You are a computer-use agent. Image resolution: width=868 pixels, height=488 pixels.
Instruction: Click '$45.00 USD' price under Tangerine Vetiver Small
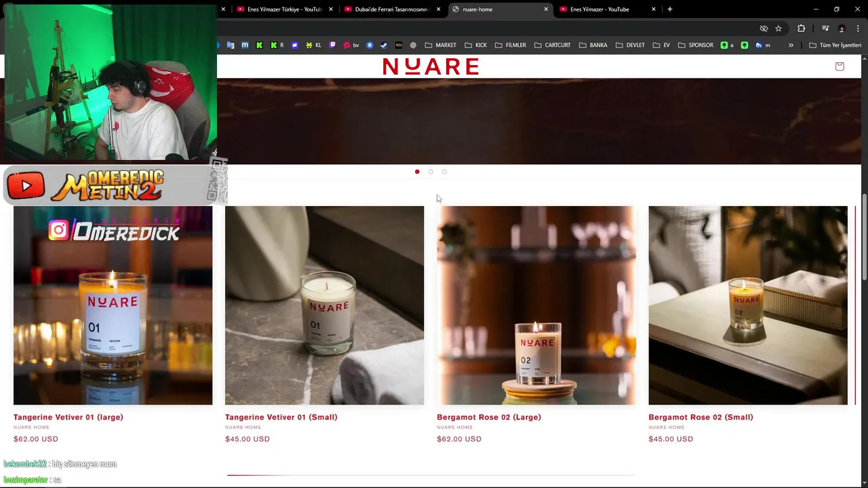coord(248,439)
